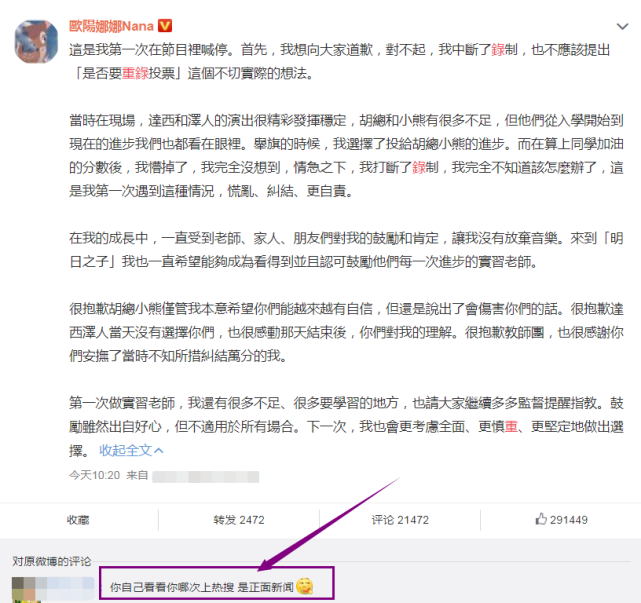Open 评论 21472 comments
The width and height of the screenshot is (641, 603).
pos(400,520)
